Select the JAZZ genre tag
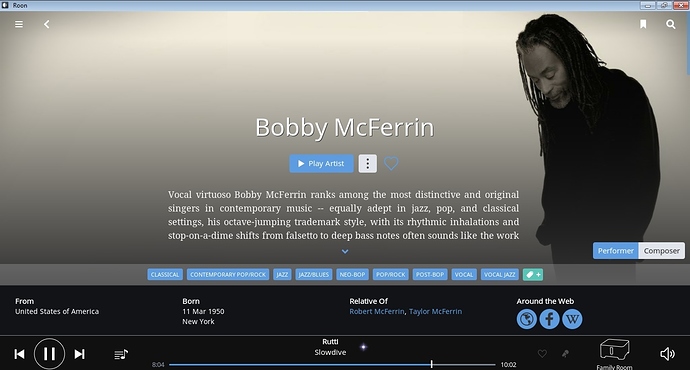Image resolution: width=690 pixels, height=370 pixels. (282, 275)
